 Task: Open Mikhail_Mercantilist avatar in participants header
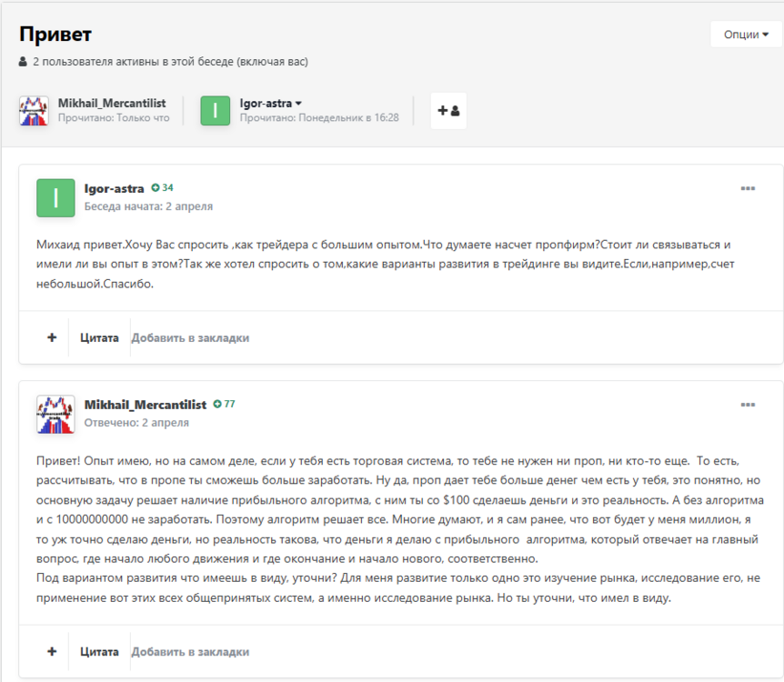point(34,111)
